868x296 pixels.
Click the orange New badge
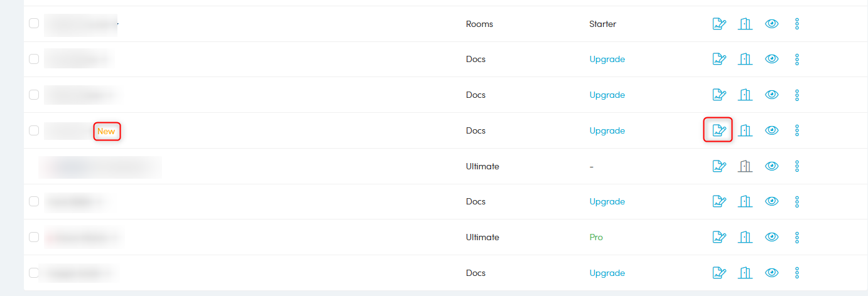point(106,131)
